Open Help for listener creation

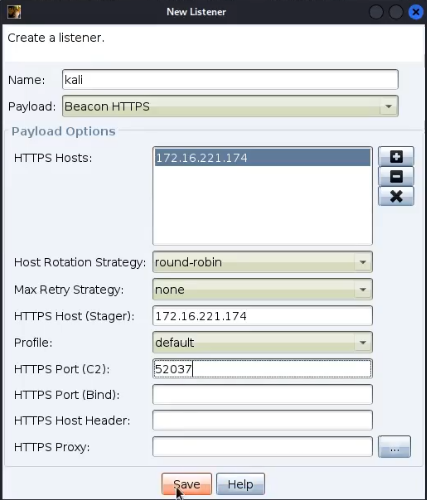tap(240, 484)
